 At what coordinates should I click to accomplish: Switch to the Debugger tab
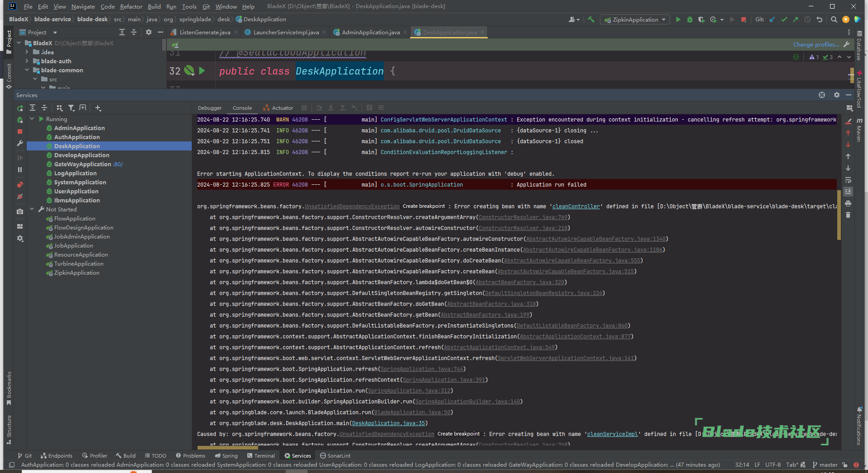click(210, 108)
